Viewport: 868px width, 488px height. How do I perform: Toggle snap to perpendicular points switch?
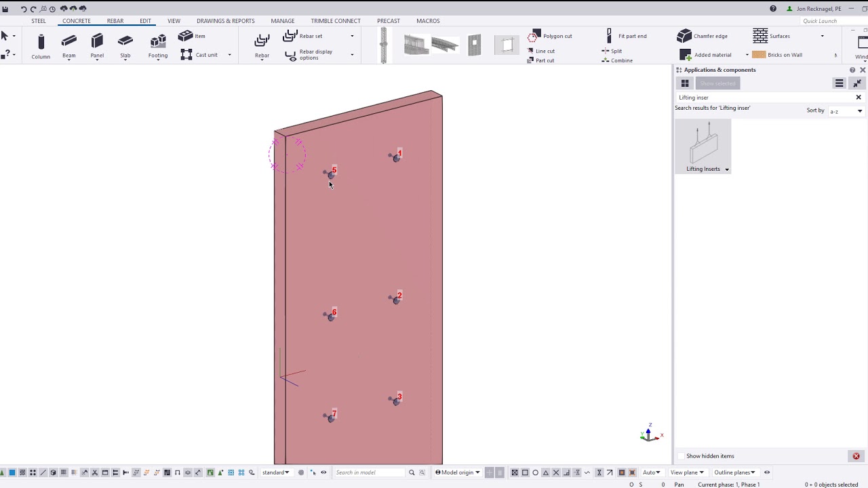567,472
